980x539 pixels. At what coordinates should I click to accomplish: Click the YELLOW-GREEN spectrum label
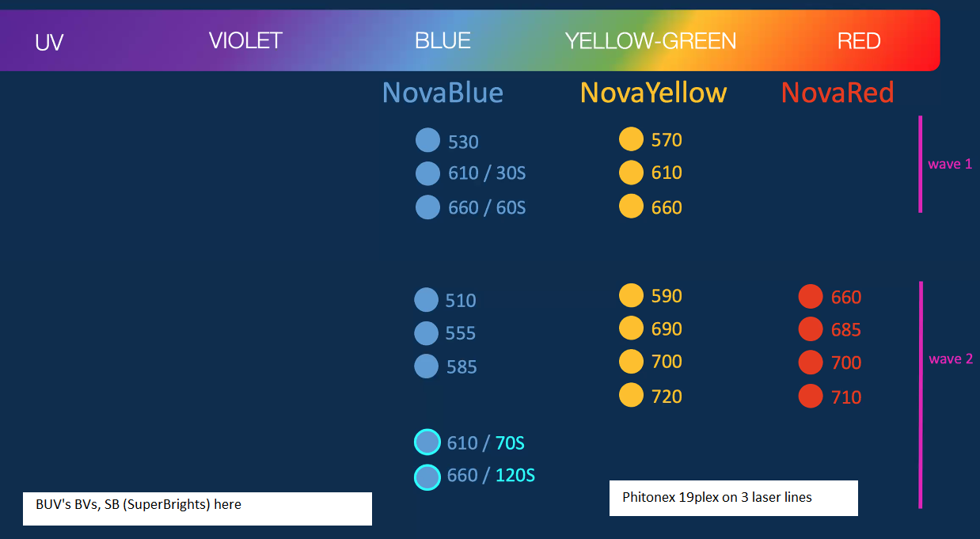tap(651, 40)
